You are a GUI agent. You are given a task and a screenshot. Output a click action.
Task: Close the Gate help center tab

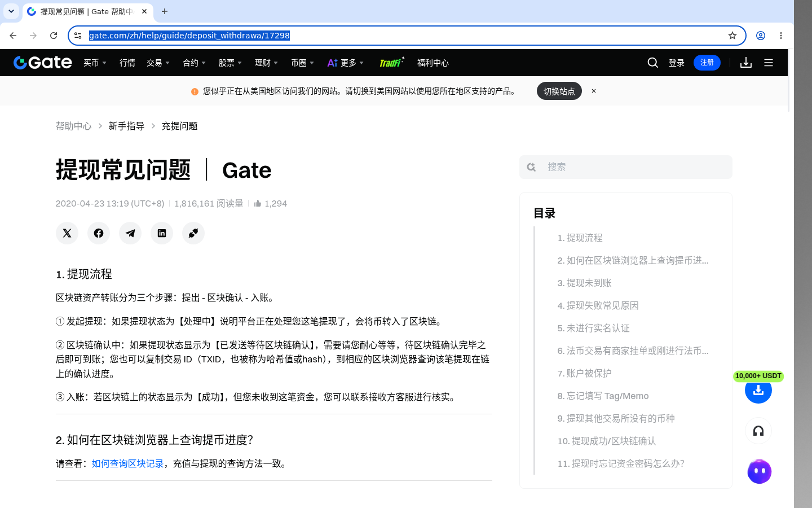[144, 11]
